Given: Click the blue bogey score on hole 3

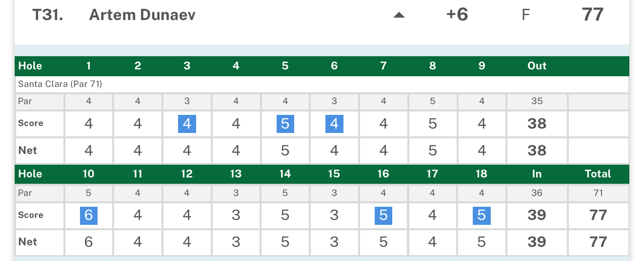Looking at the screenshot, I should tap(187, 124).
